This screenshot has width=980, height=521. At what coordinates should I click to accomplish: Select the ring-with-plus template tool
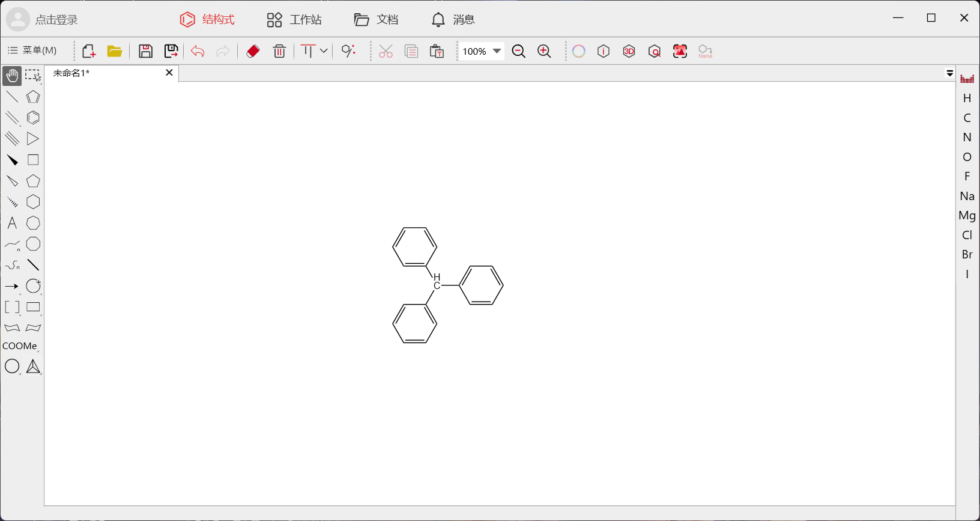[x=33, y=286]
